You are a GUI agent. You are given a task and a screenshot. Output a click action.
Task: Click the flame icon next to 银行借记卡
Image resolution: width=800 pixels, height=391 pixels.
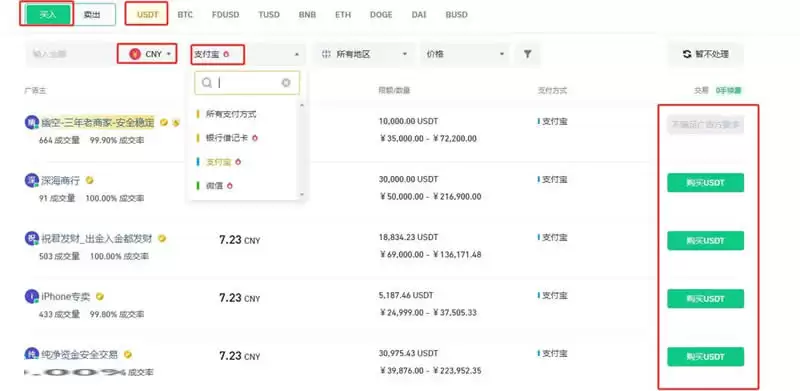tap(255, 138)
